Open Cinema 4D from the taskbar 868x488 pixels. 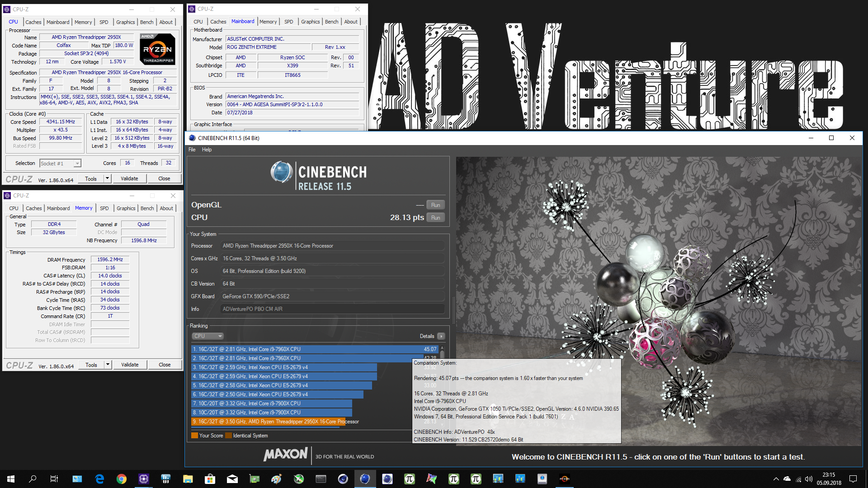point(343,479)
